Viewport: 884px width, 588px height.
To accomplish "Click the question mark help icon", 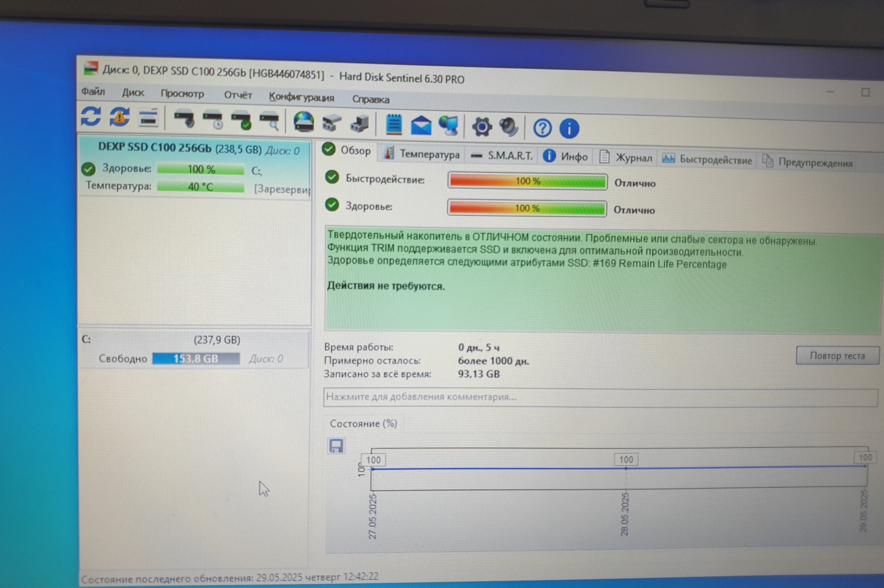I will coord(542,128).
